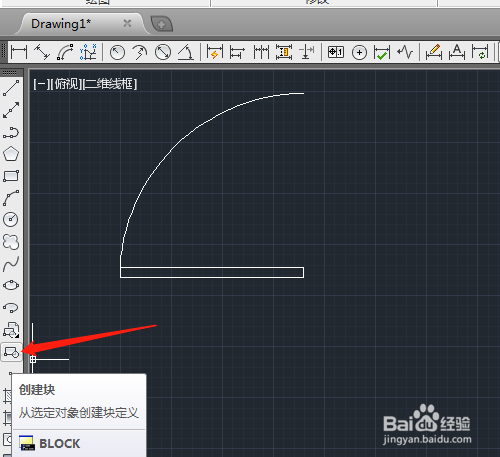Select the Jogged Linear tool
The height and width of the screenshot is (457, 500).
405,52
